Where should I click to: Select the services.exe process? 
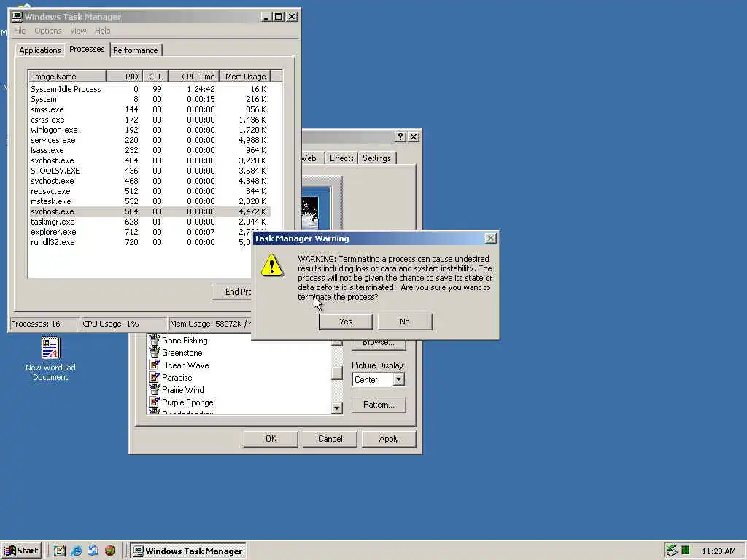coord(149,140)
